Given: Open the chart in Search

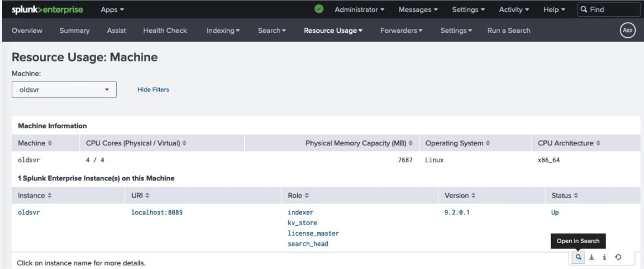Looking at the screenshot, I should [578, 256].
